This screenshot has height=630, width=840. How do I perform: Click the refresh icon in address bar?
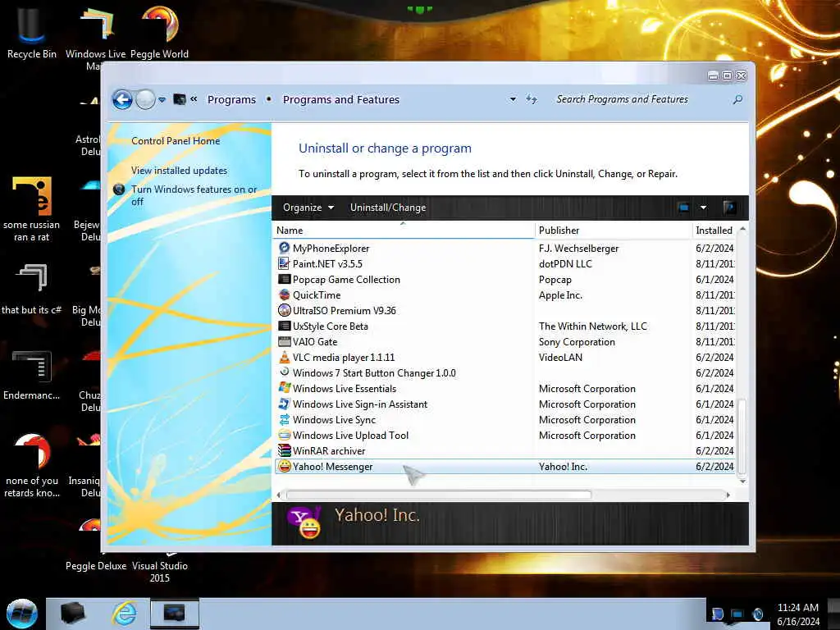tap(531, 99)
